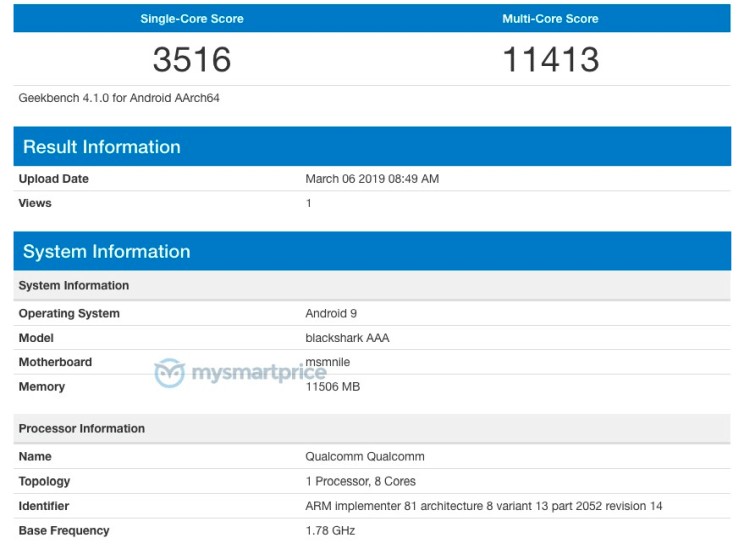Image resolution: width=750 pixels, height=549 pixels.
Task: Click the Motherboard row label
Action: (55, 362)
